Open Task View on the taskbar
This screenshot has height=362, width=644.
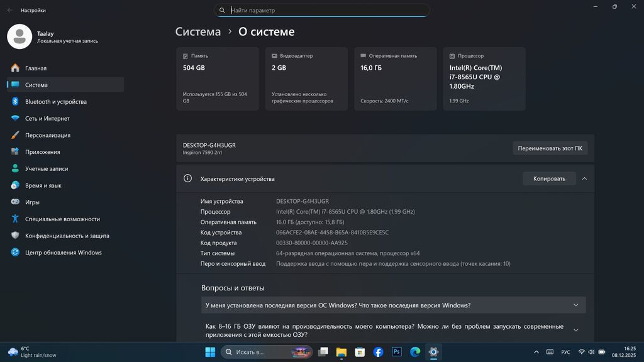coord(323,352)
